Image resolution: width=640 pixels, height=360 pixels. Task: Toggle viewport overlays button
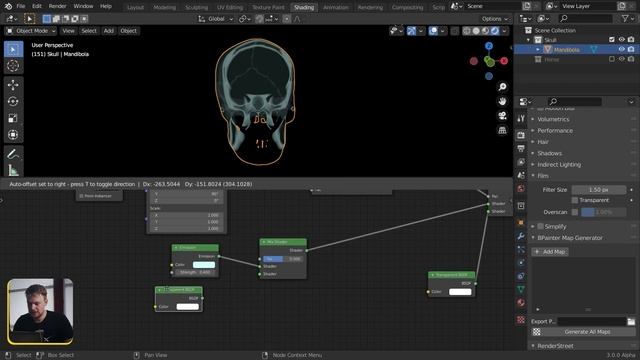pos(433,31)
